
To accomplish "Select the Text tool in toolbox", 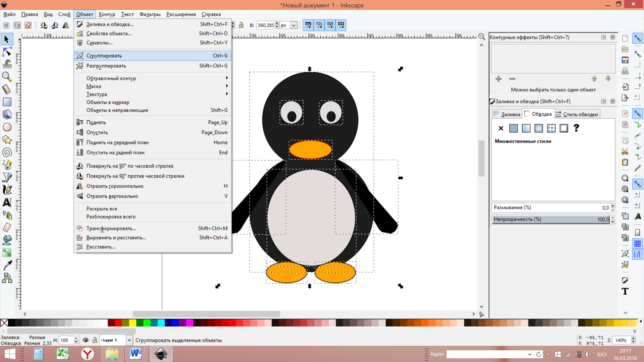I will (x=7, y=202).
